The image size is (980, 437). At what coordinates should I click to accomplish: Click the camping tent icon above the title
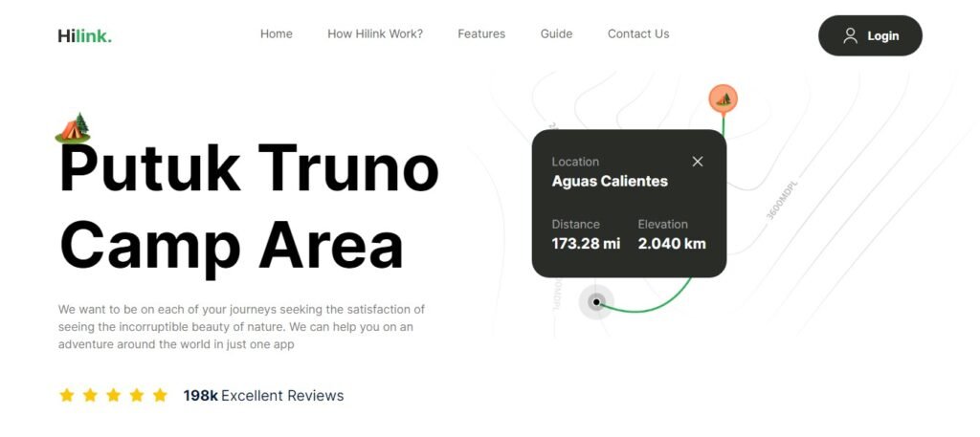click(73, 127)
